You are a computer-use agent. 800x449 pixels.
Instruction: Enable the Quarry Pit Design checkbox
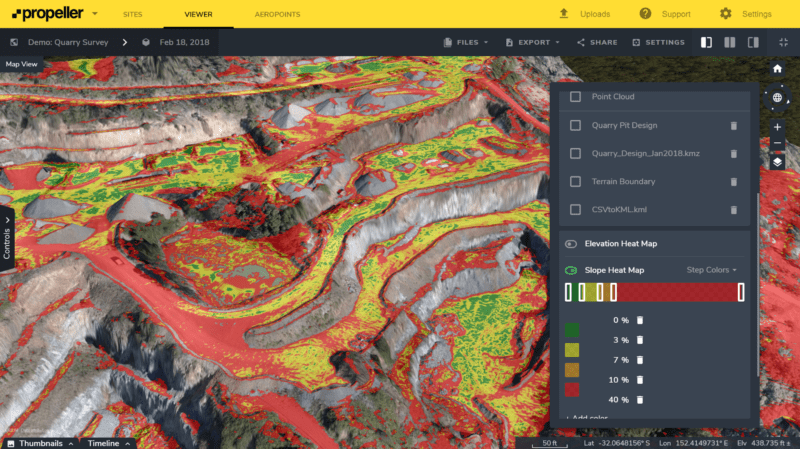[576, 126]
